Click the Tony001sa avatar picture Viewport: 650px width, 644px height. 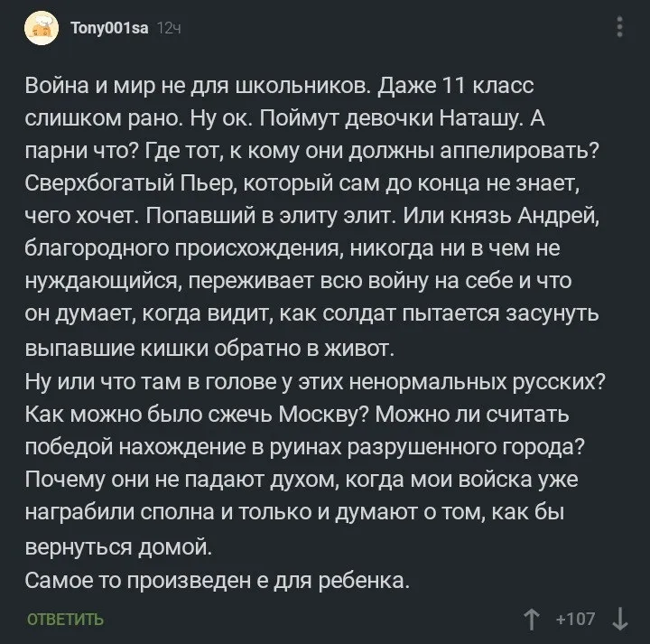[x=42, y=28]
